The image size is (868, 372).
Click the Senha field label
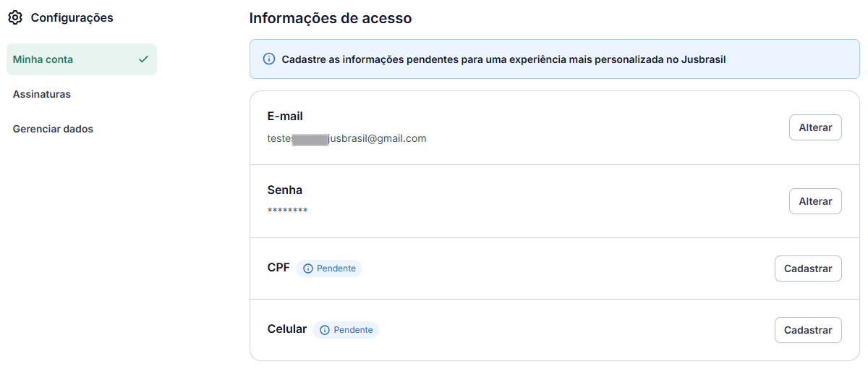(x=285, y=190)
